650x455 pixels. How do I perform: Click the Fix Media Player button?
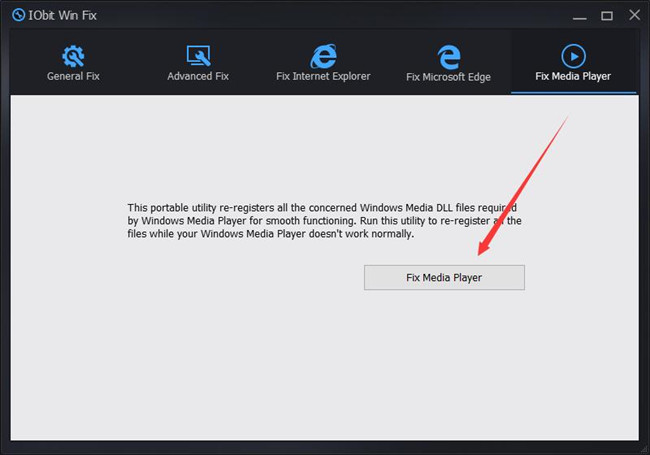coord(444,278)
